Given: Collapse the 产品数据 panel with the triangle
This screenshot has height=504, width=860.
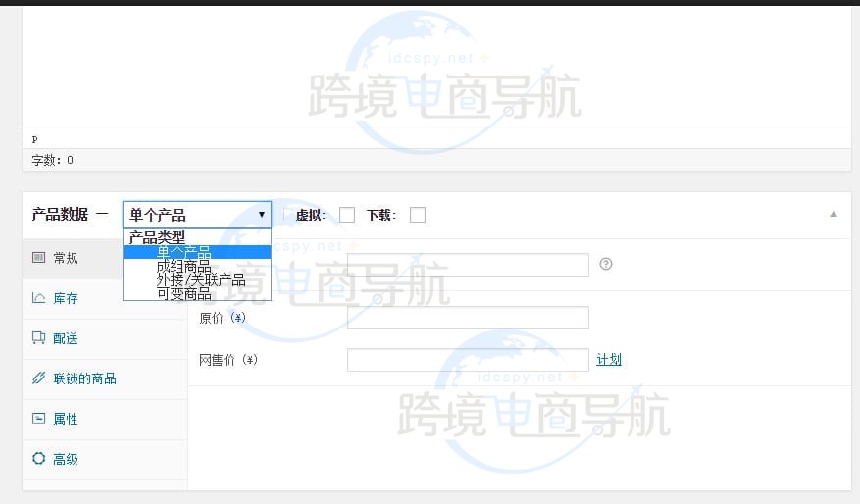Looking at the screenshot, I should click(x=834, y=215).
